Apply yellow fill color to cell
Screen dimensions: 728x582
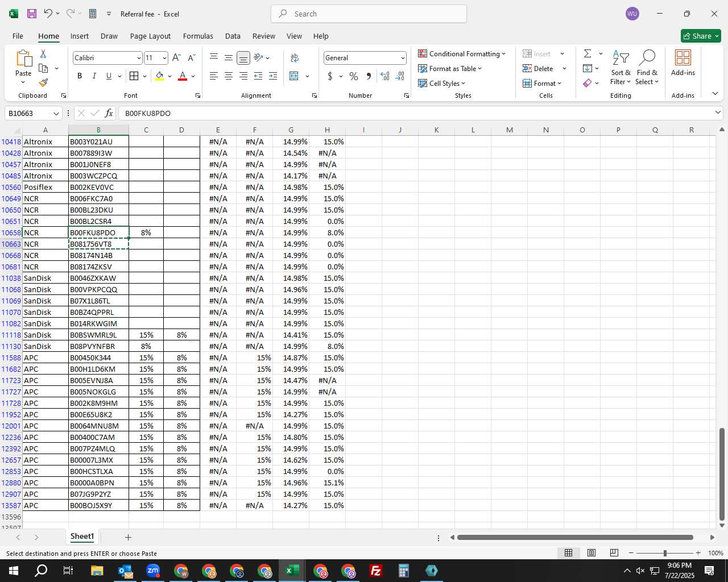click(159, 76)
